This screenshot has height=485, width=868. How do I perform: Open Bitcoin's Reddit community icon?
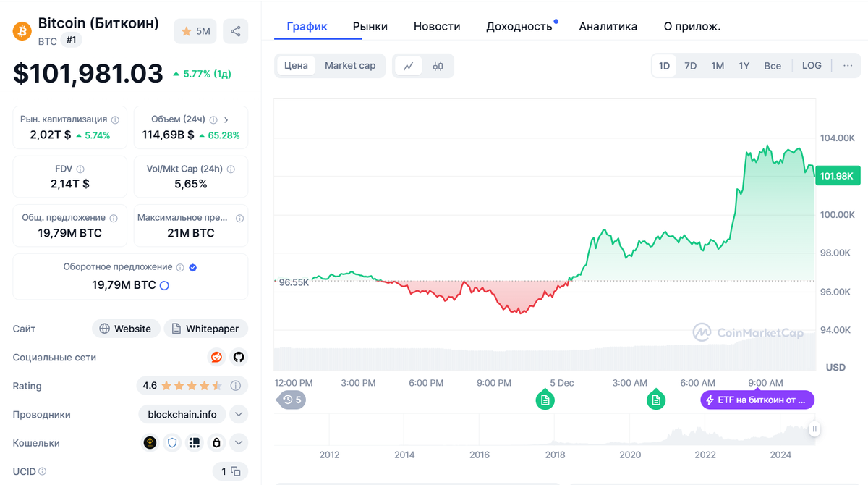(x=216, y=357)
